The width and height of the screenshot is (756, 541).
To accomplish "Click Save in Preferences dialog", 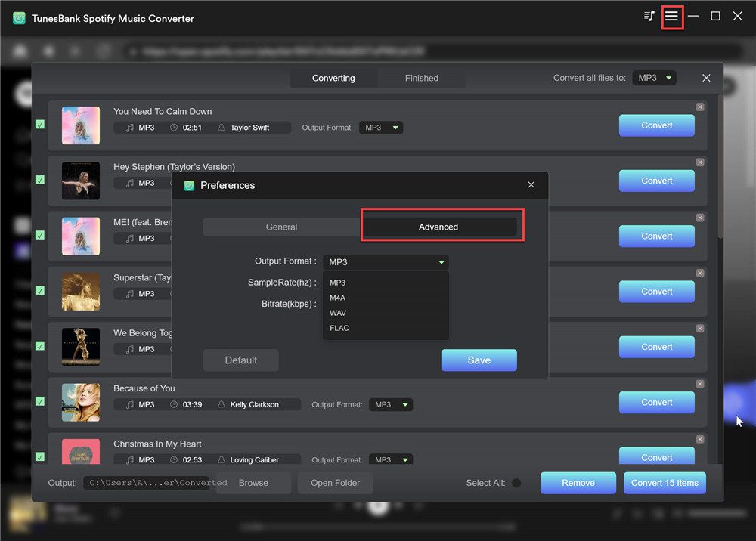I will coord(479,360).
